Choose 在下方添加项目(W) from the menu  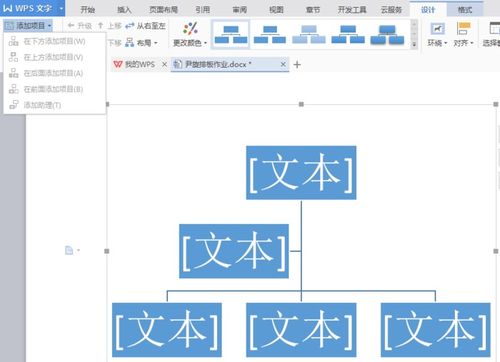click(54, 41)
